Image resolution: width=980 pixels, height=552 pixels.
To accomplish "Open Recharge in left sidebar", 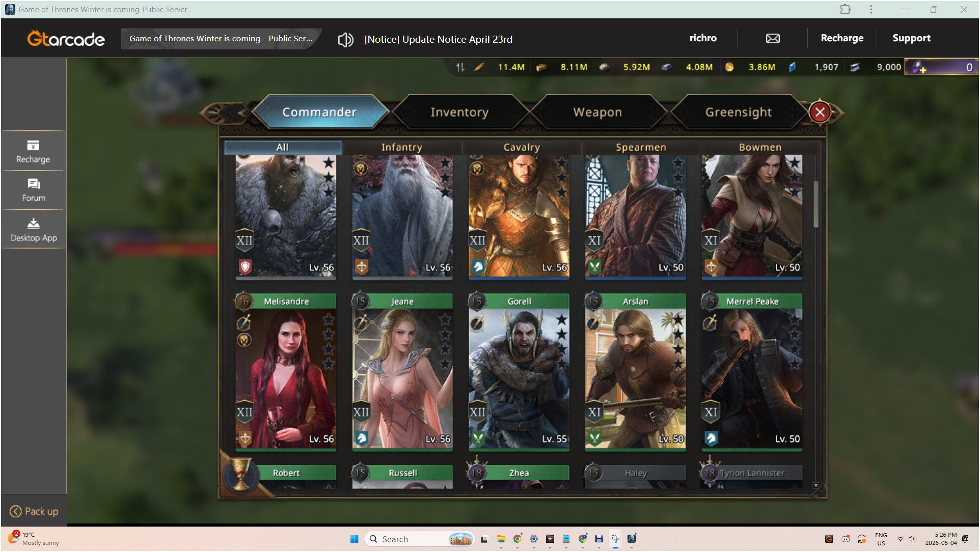I will click(x=33, y=151).
